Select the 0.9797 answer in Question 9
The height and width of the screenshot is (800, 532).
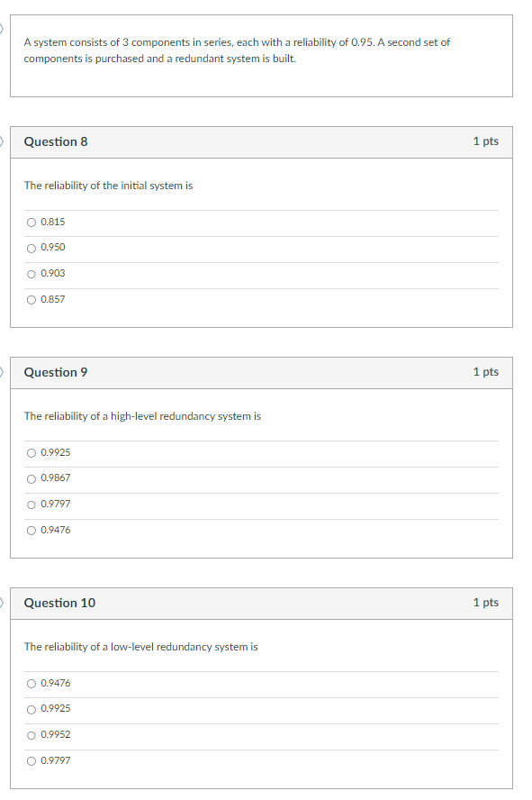pyautogui.click(x=31, y=505)
